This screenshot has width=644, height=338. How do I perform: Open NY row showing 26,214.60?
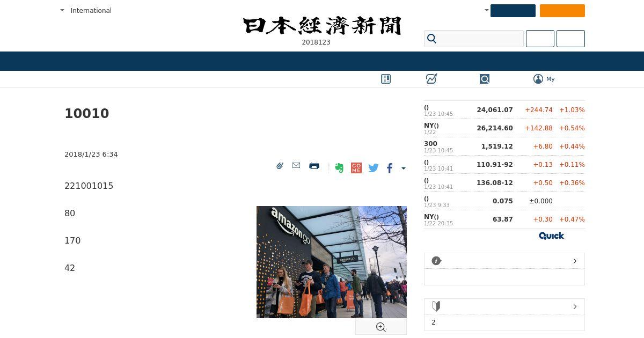click(x=504, y=128)
